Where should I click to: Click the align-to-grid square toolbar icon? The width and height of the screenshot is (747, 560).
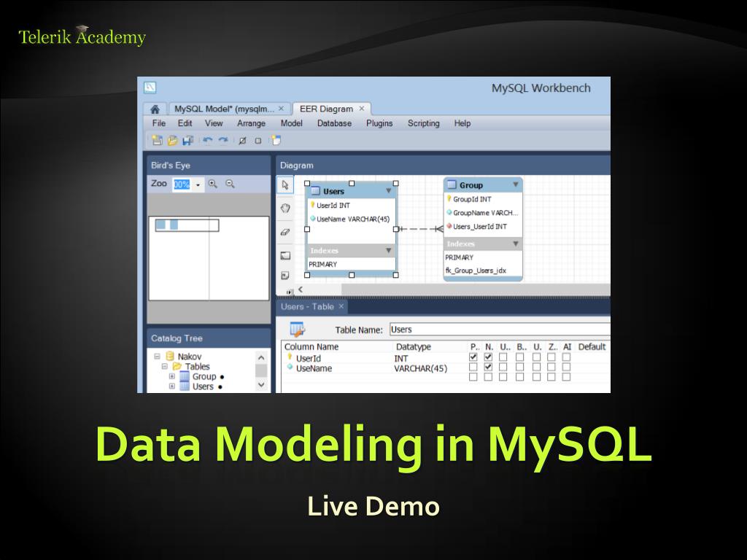(x=258, y=141)
